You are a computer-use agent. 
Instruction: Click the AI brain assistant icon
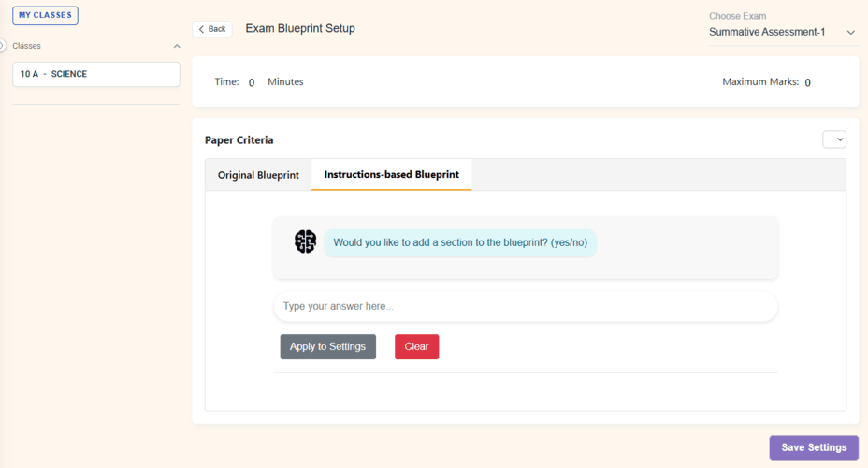coord(305,241)
